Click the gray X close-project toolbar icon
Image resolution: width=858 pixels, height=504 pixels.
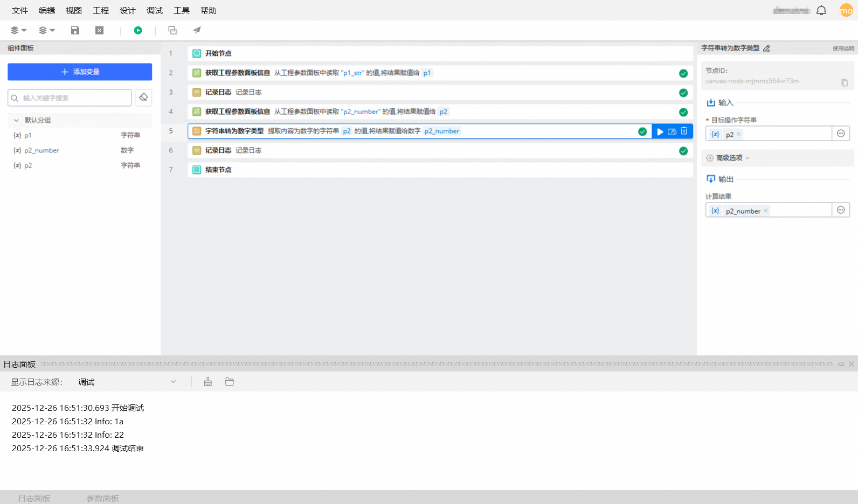pos(99,30)
